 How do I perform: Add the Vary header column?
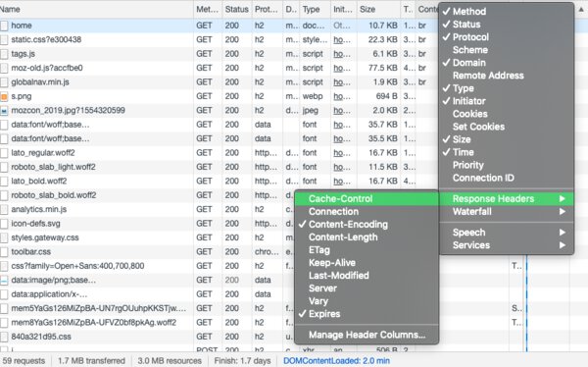pos(367,300)
